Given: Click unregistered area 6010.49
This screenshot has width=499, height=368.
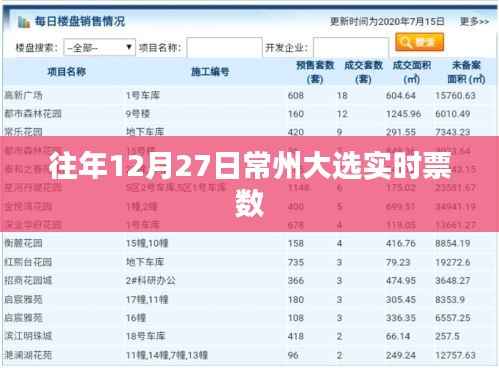Looking at the screenshot, I should 453,114.
